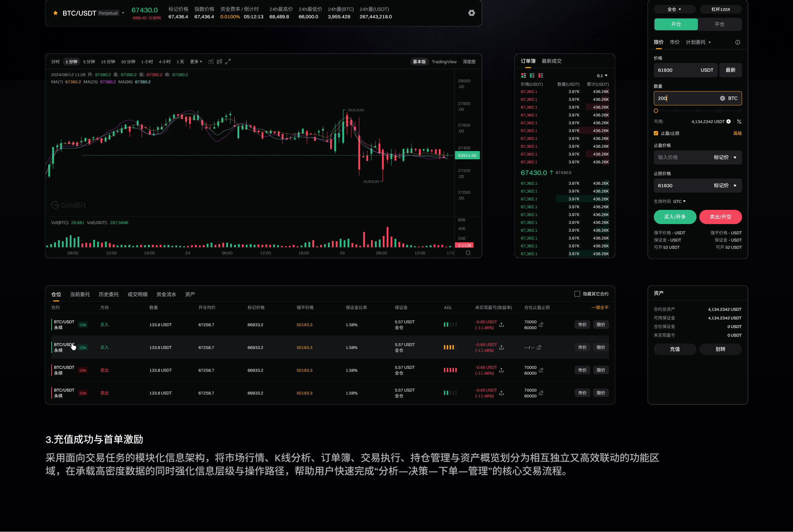
Task: Open the GTC 生效时间 dropdown
Action: 679,201
